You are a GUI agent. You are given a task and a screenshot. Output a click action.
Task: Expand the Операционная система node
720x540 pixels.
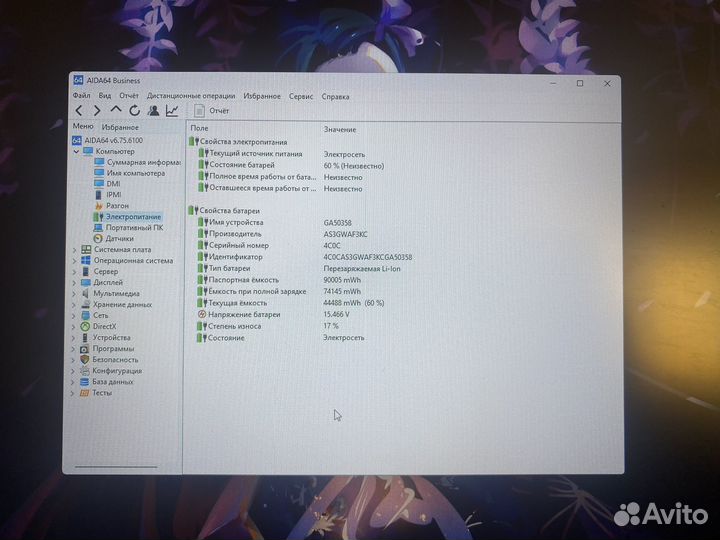pos(74,261)
